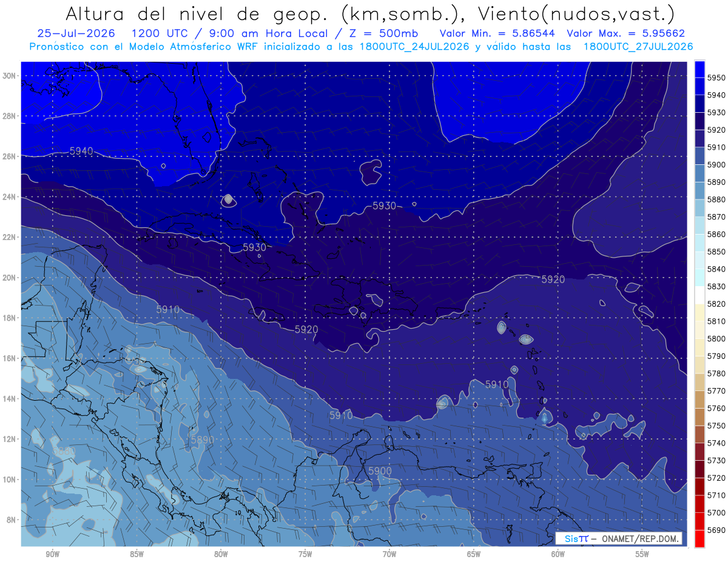The height and width of the screenshot is (562, 728).
Task: Click the '18N' latitude axis label
Action: click(10, 318)
